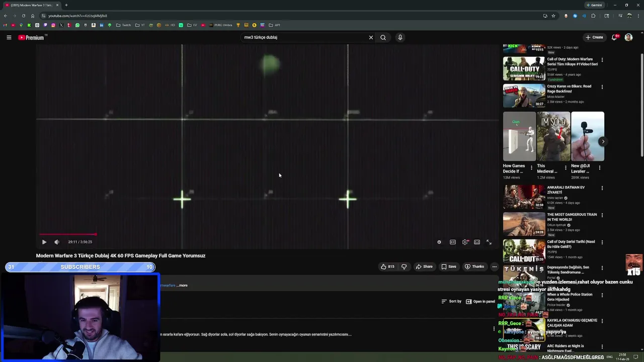Open Gmail bookmark icon
This screenshot has height=362, width=644.
coord(5,25)
